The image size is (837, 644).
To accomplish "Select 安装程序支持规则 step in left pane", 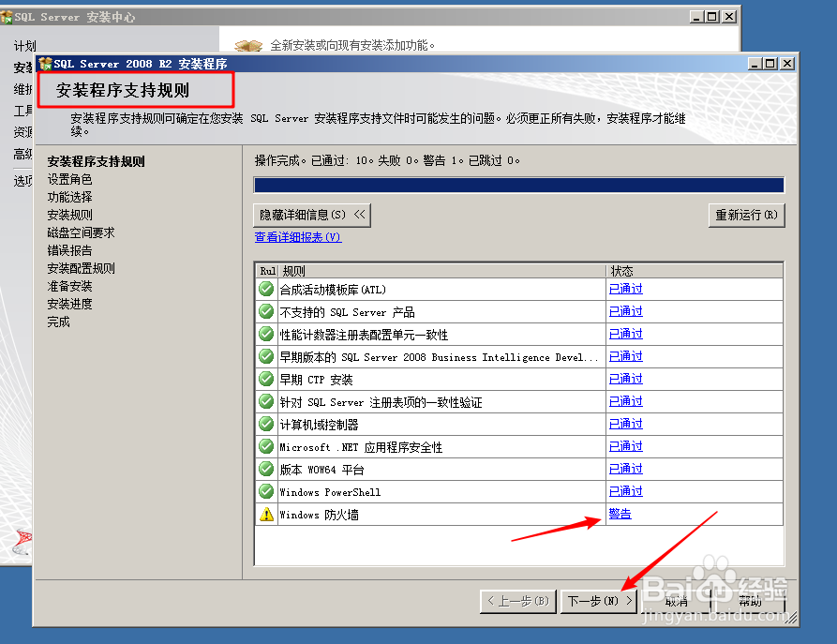I will point(97,161).
